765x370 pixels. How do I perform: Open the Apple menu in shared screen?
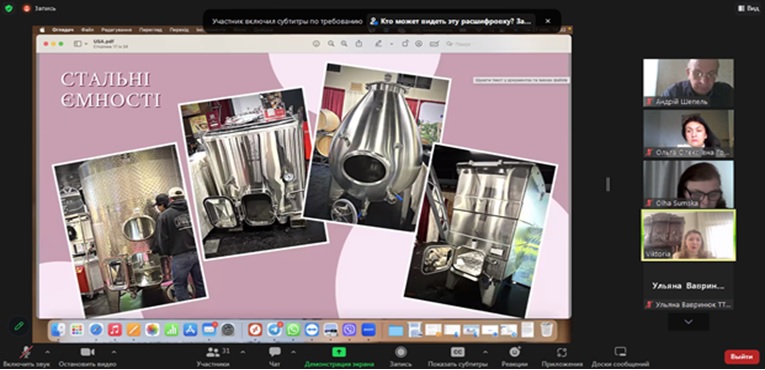[x=42, y=30]
